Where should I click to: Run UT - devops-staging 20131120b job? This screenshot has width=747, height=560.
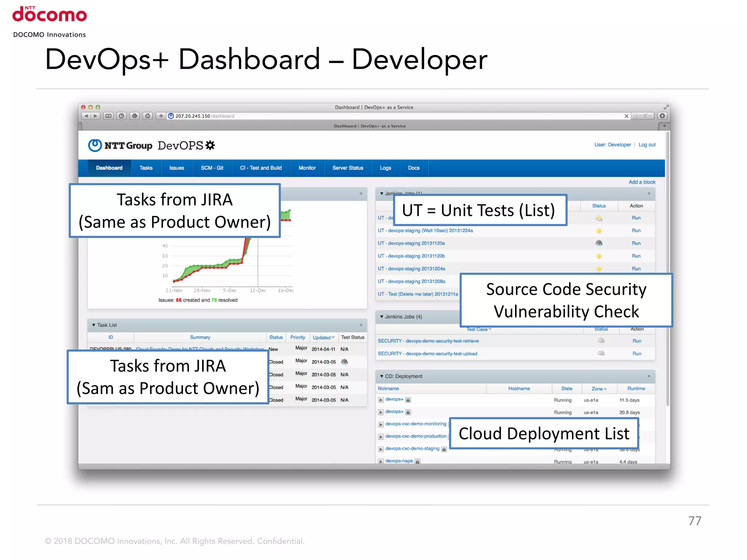[x=636, y=256]
